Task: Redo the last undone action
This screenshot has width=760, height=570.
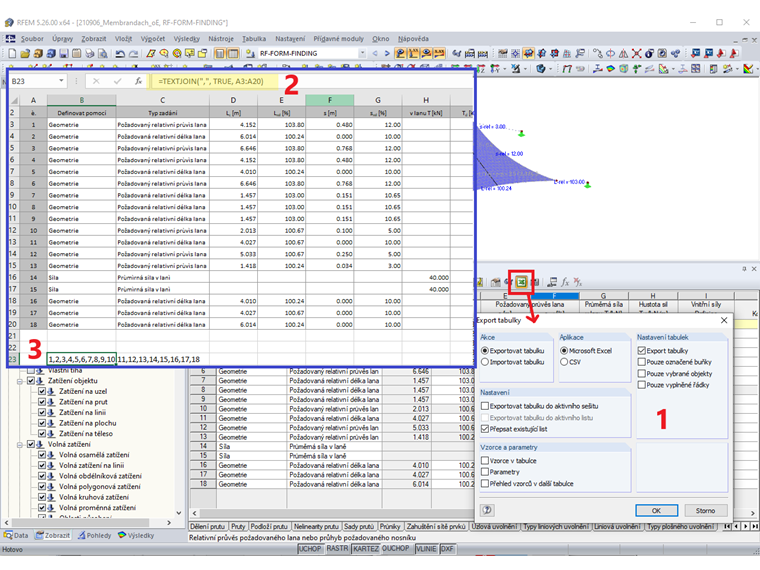Action: tap(133, 53)
